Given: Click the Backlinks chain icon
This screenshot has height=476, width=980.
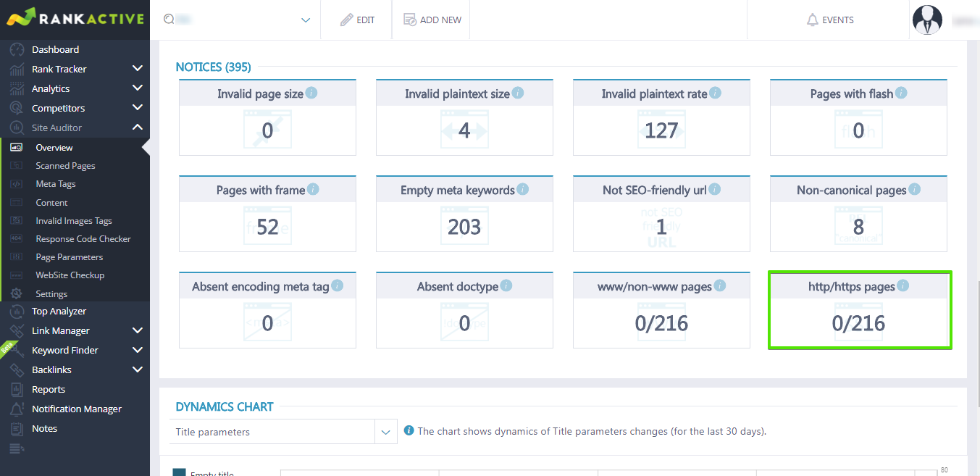Looking at the screenshot, I should click(x=17, y=370).
